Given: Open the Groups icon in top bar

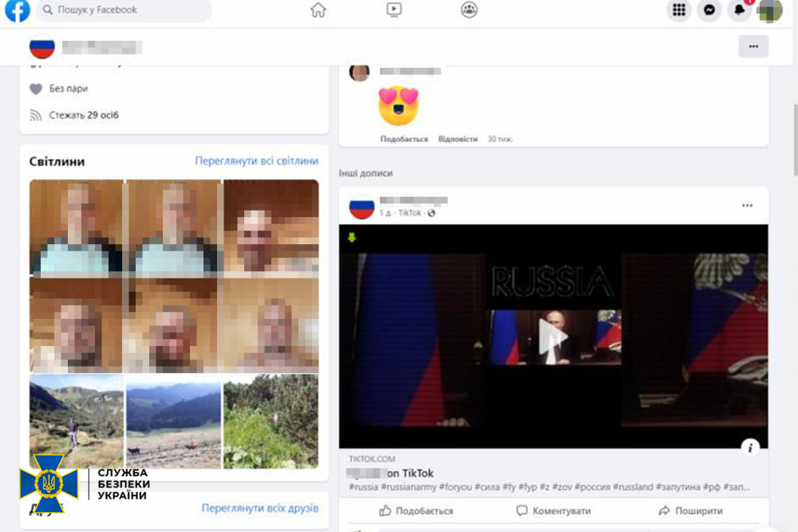Looking at the screenshot, I should pyautogui.click(x=469, y=10).
